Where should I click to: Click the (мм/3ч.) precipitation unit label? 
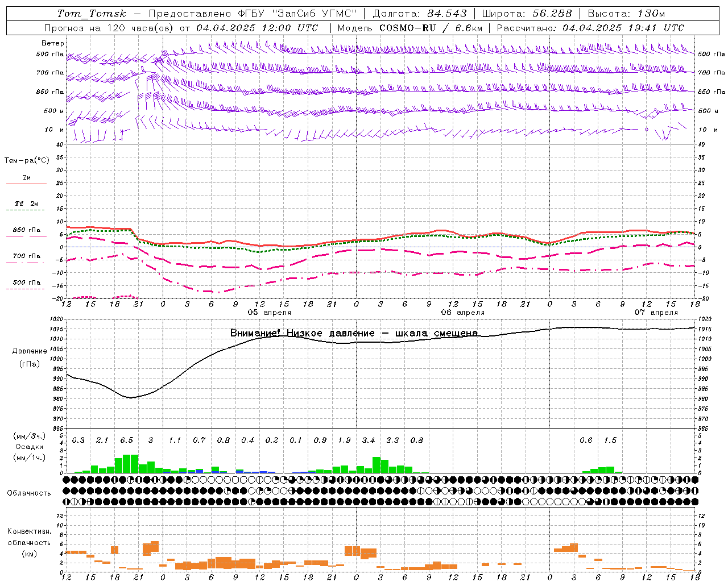[x=30, y=436]
